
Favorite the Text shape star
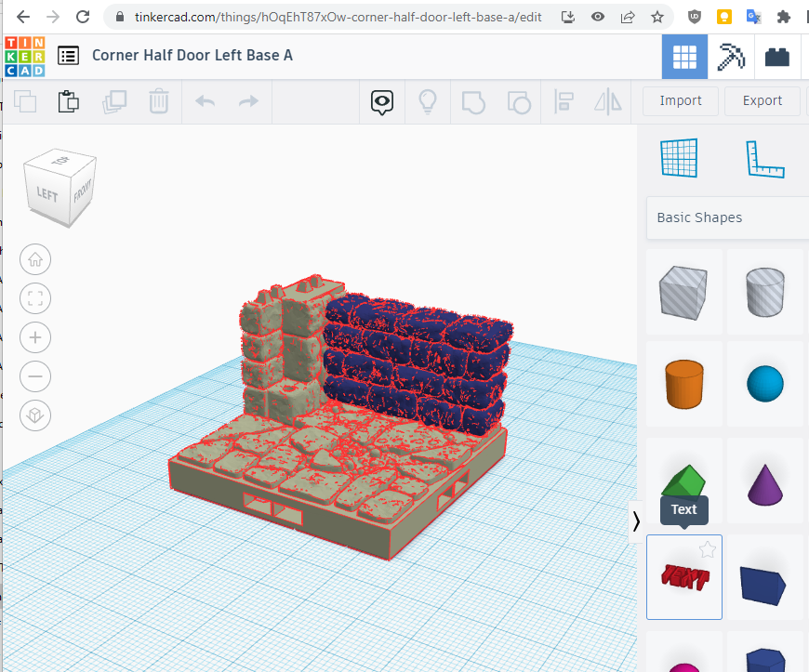point(708,549)
